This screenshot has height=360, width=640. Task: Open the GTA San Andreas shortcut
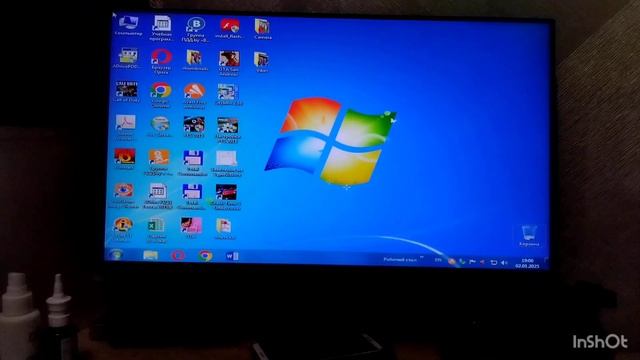coord(229,63)
